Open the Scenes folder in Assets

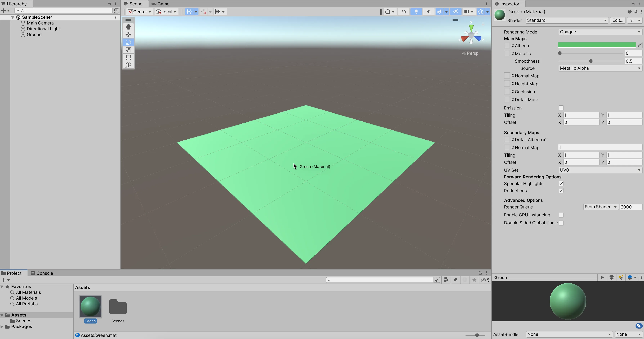pos(118,306)
